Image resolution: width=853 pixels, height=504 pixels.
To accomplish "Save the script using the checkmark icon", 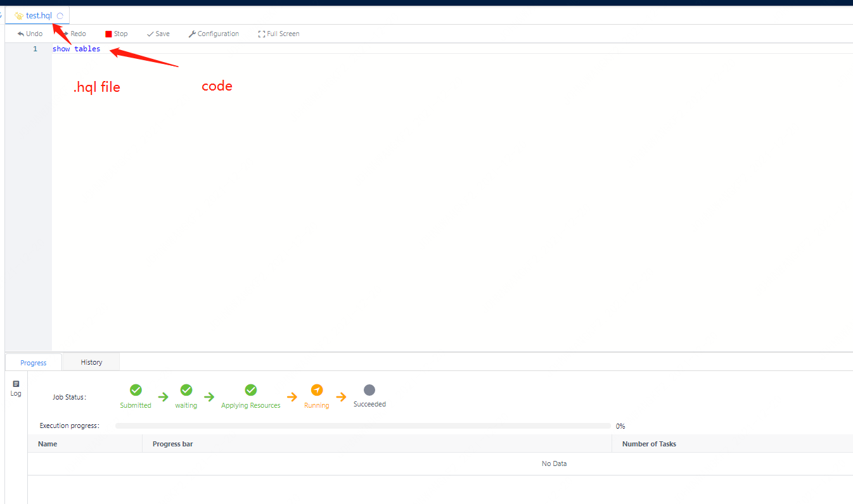I will coord(150,34).
